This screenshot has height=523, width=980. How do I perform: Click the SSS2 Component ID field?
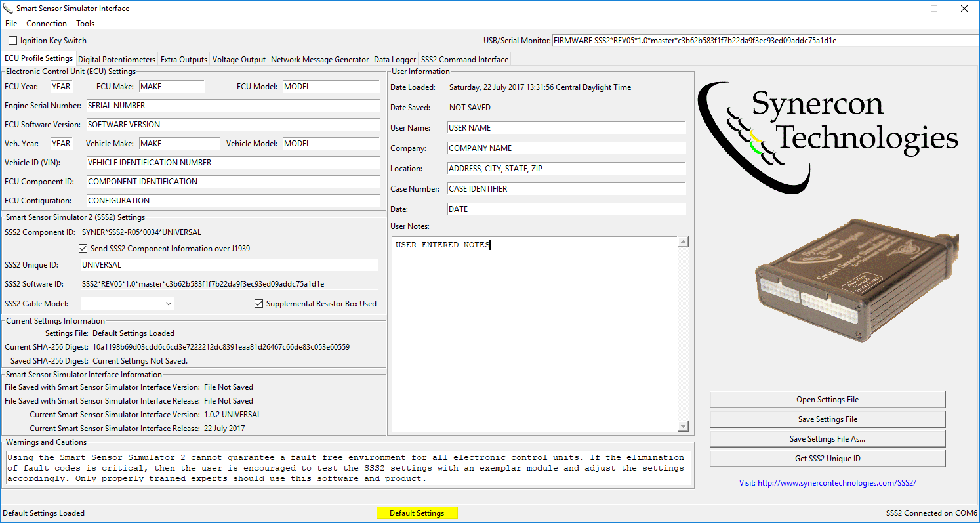click(x=229, y=232)
